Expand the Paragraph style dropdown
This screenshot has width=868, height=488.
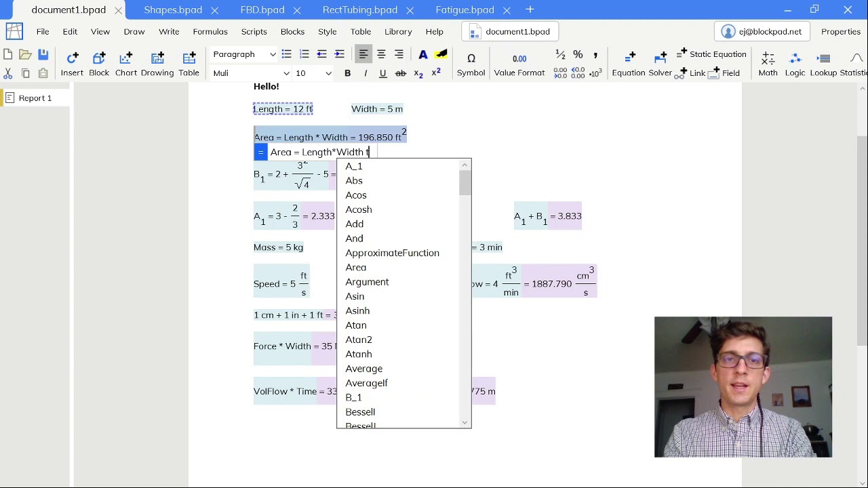click(x=273, y=54)
